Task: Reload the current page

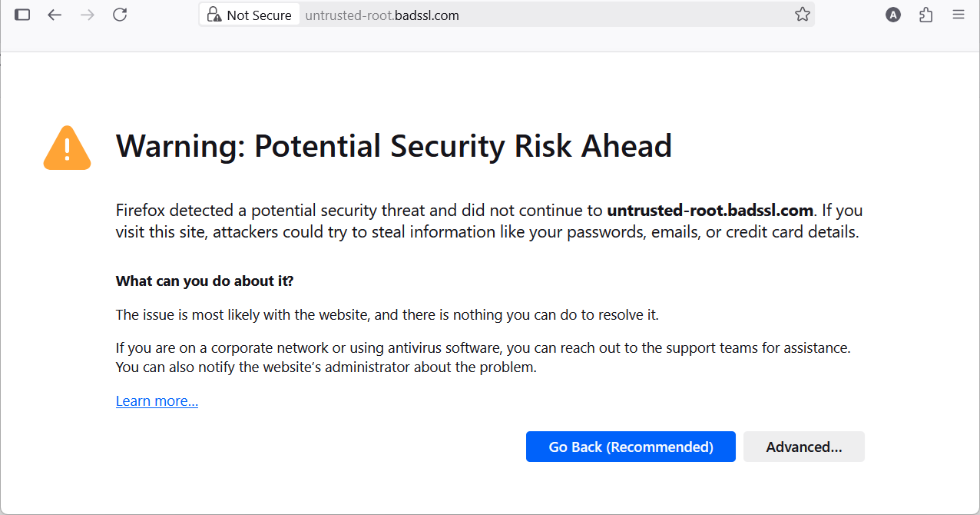Action: coord(120,15)
